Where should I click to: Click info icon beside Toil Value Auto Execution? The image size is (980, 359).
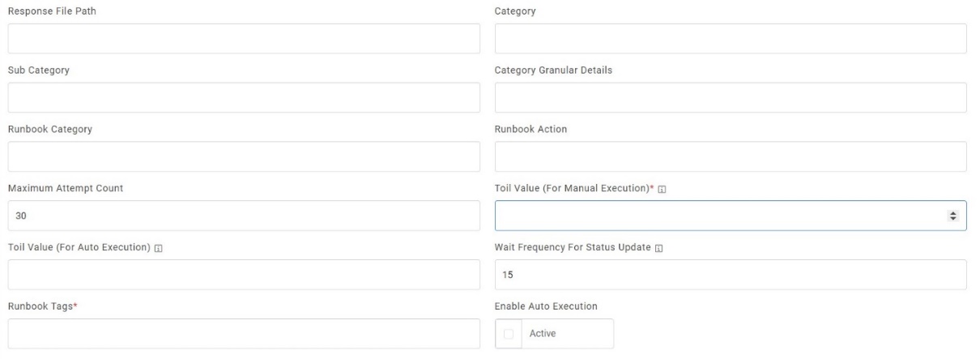coord(157,248)
